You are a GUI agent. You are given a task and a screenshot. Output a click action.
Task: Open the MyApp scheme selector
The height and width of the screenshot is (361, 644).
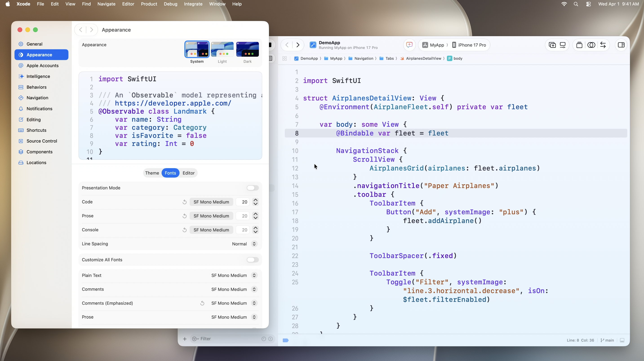click(x=433, y=45)
